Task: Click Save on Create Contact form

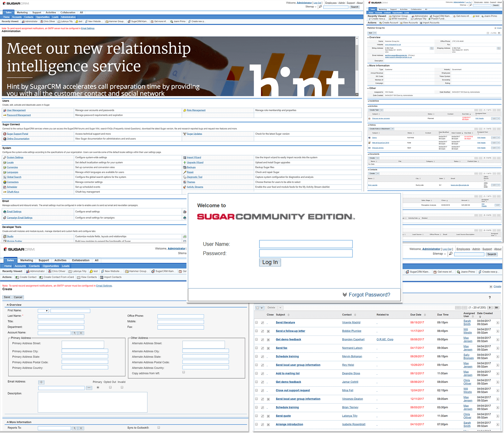Action: point(7,297)
